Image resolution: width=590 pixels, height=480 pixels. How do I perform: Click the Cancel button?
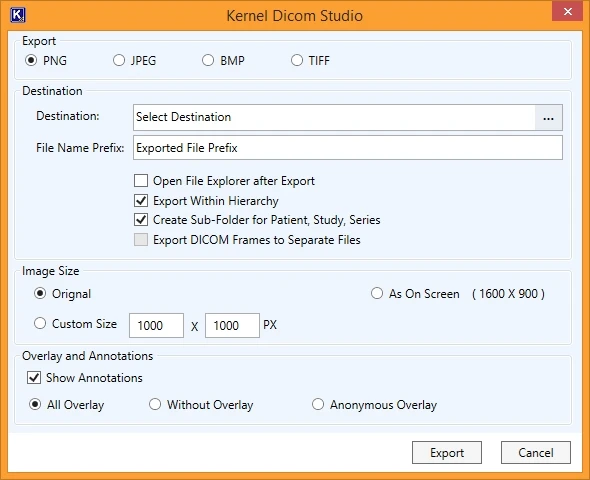tap(536, 453)
